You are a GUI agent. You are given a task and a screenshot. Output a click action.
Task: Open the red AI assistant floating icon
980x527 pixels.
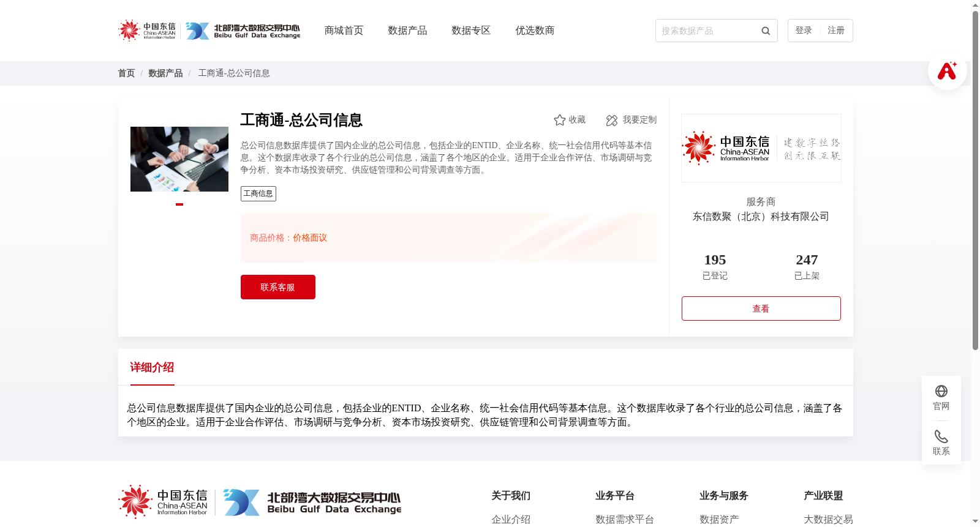[x=947, y=70]
